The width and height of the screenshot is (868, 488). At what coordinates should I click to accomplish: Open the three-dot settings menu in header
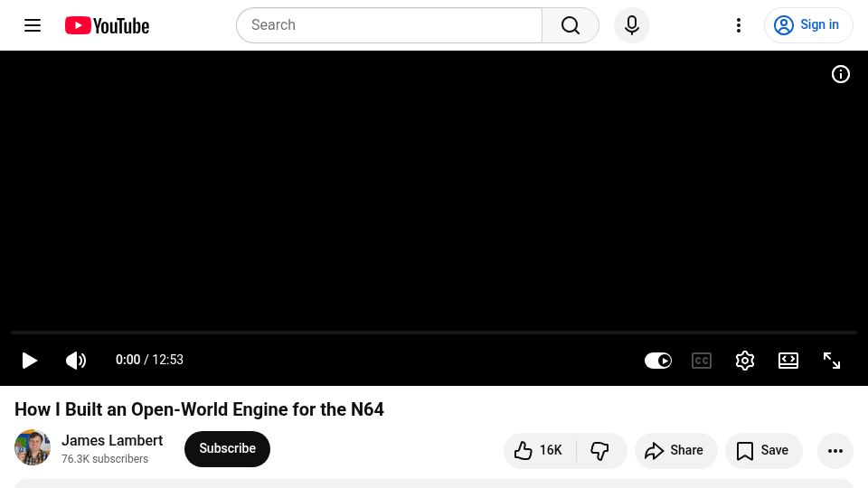click(739, 25)
